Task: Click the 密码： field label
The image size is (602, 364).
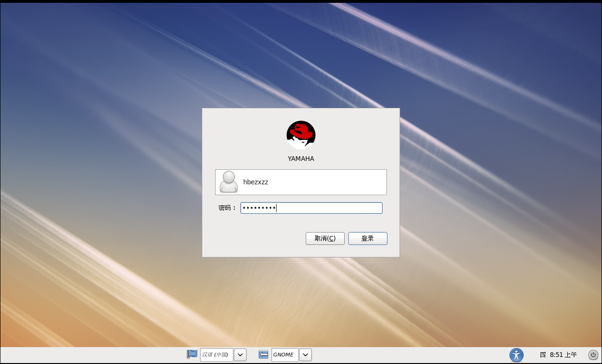Action: tap(227, 207)
